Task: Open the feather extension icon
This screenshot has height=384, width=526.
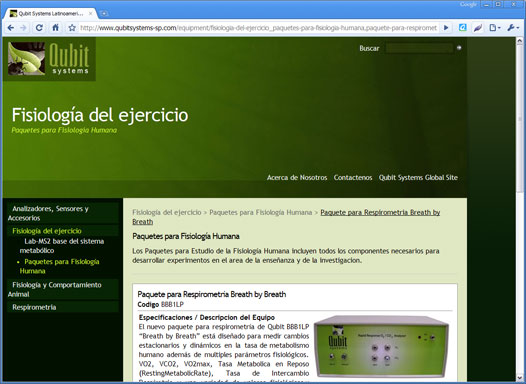Action: tap(478, 28)
